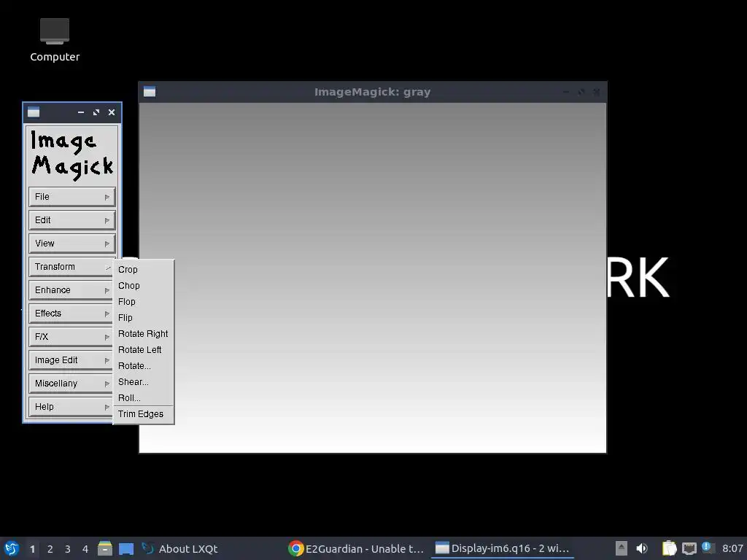The height and width of the screenshot is (560, 747).
Task: Open the Rotate... dialog entry
Action: (144, 366)
